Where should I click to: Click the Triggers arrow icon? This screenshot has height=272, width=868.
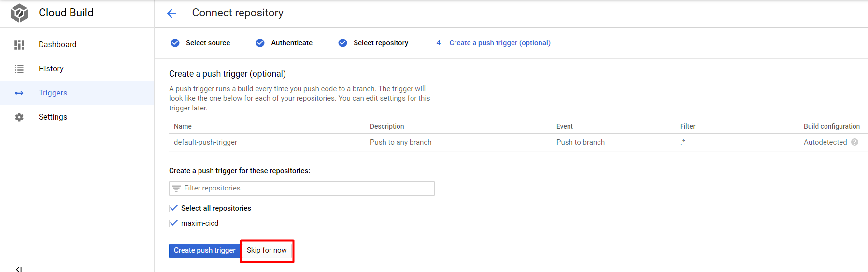point(19,93)
